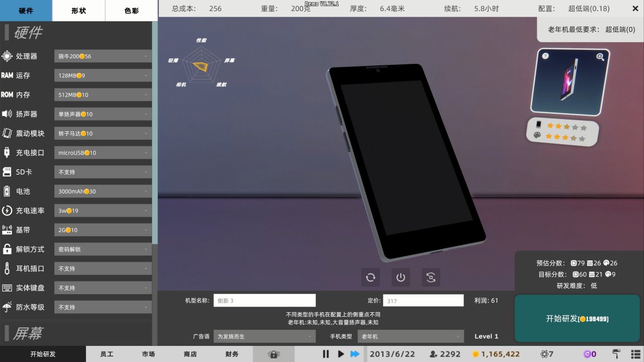Screen dimensions: 644x362
Task: Open the 充电速率 dropdown showing 3w
Action: pyautogui.click(x=103, y=211)
